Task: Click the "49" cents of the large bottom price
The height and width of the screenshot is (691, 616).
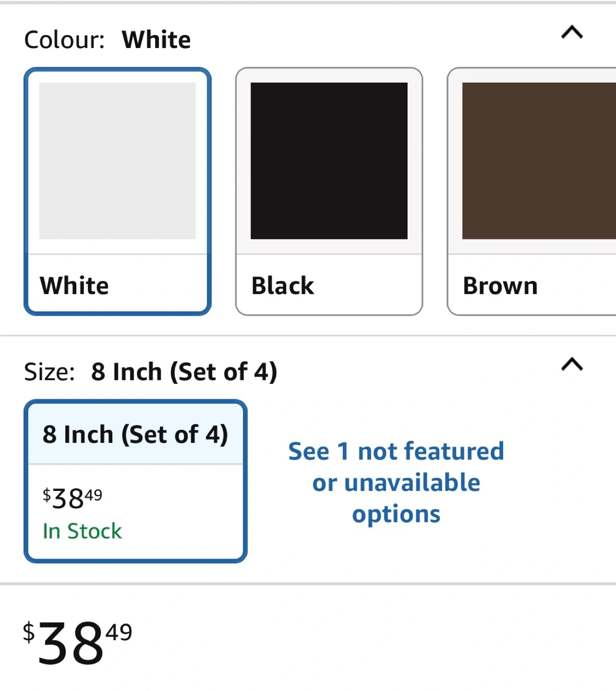Action: pyautogui.click(x=119, y=632)
